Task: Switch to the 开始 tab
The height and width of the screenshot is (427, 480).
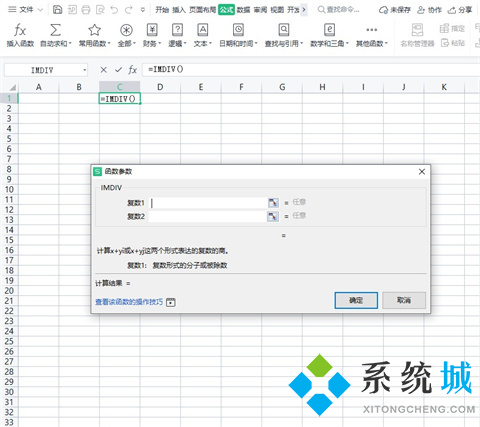Action: [162, 10]
